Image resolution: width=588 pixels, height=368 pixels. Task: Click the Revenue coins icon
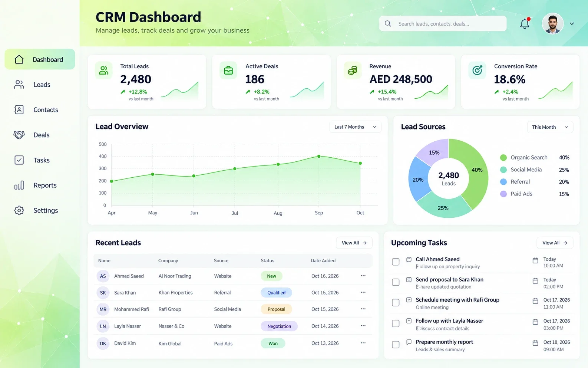point(353,70)
